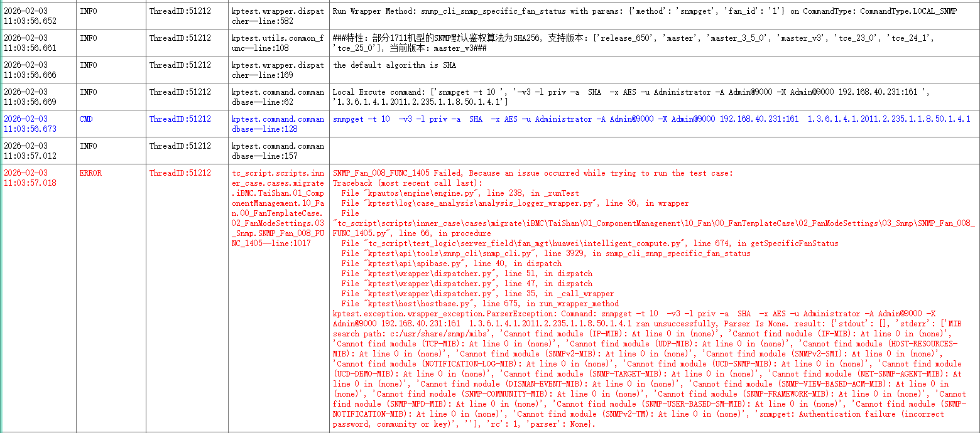Select the dispatcher line:169 source cell

click(x=278, y=70)
